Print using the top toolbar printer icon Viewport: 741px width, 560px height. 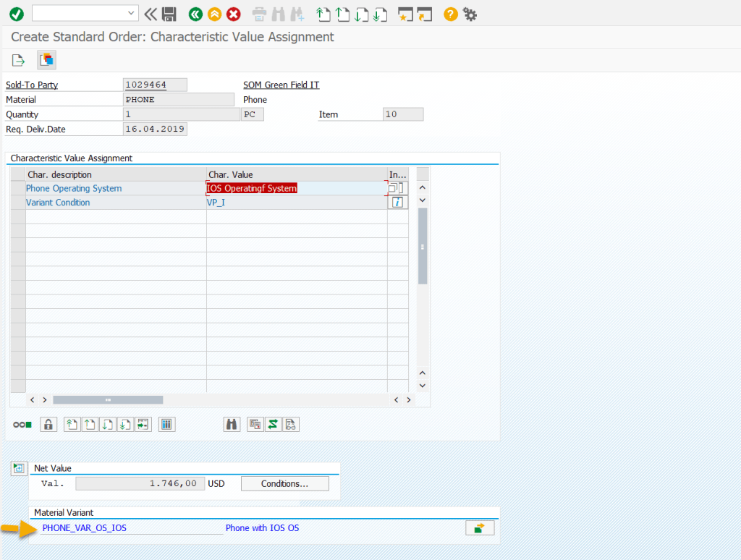click(259, 14)
